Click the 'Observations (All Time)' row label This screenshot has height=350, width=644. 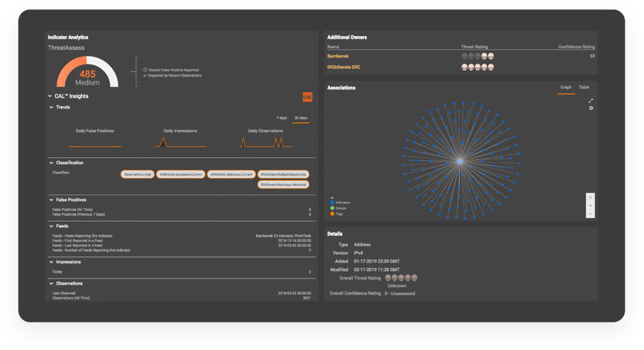pyautogui.click(x=71, y=298)
